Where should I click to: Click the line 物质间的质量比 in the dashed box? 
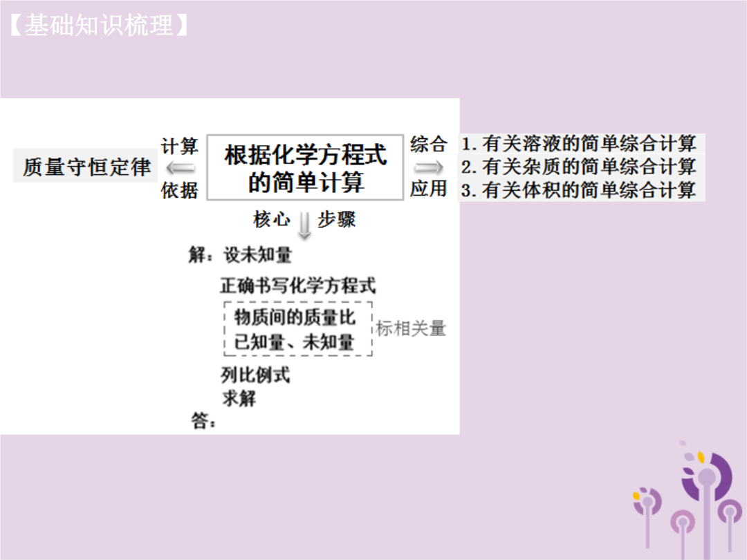(295, 317)
